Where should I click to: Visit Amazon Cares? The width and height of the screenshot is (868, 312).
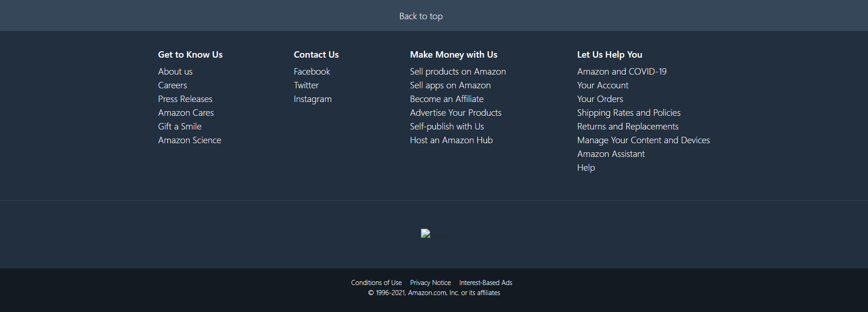[186, 113]
